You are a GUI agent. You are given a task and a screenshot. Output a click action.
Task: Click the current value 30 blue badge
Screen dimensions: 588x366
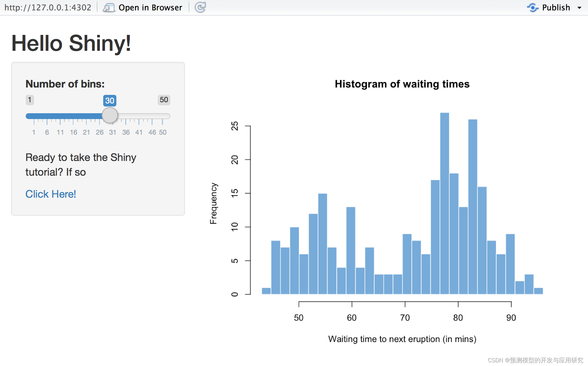tap(110, 100)
